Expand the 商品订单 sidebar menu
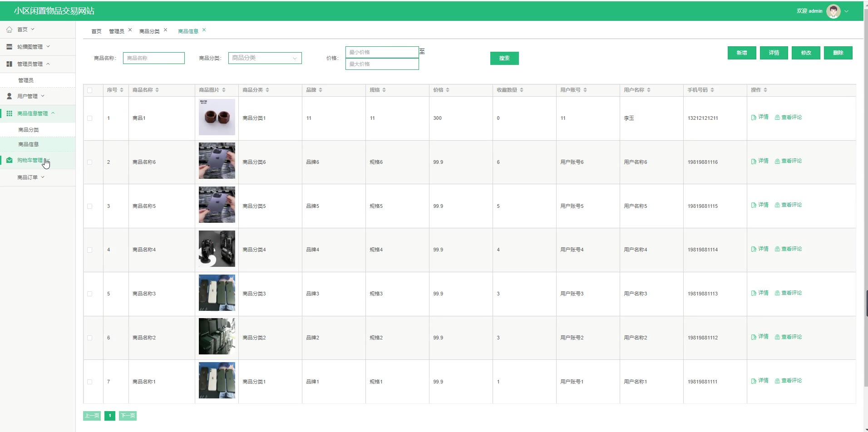 43,177
